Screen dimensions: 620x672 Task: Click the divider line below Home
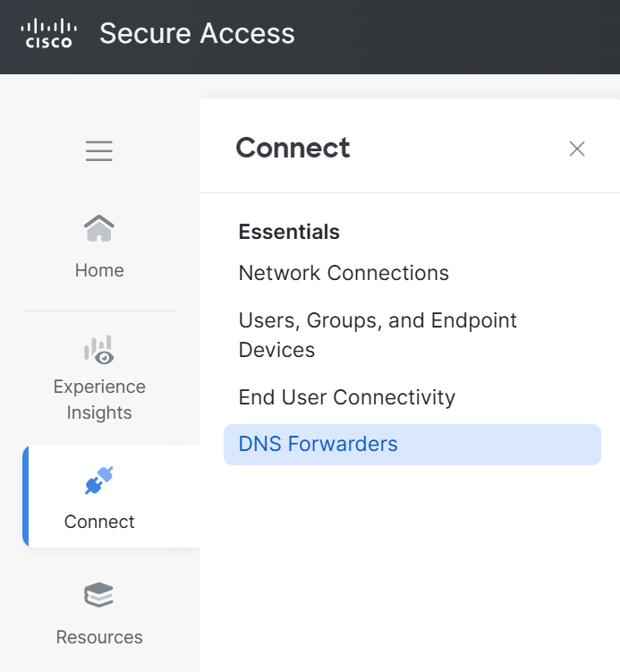point(99,311)
